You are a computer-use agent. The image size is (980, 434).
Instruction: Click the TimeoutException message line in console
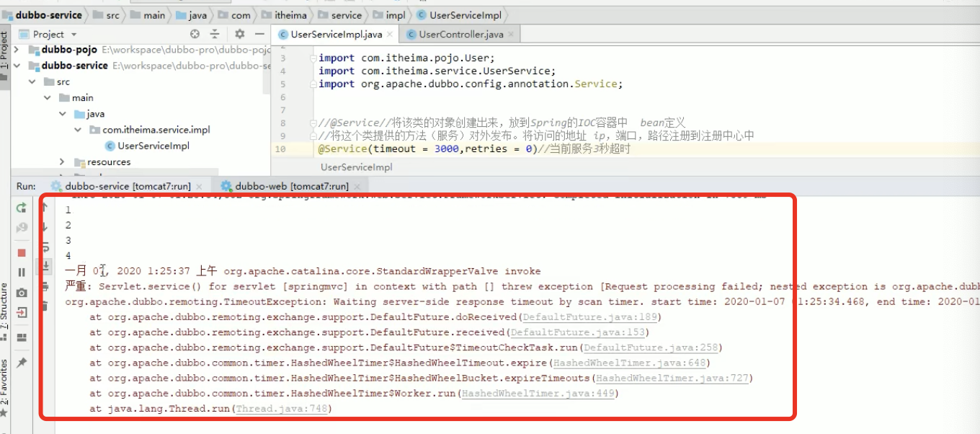[x=522, y=302]
